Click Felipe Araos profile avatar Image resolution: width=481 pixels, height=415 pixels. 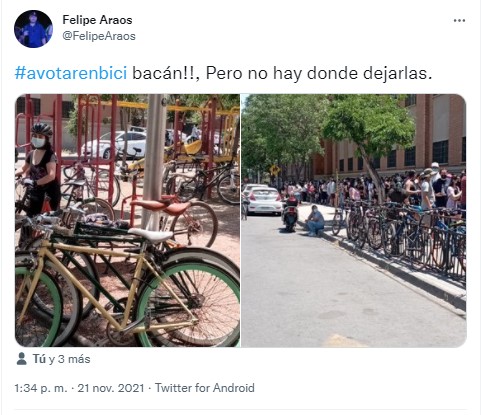[x=33, y=29]
